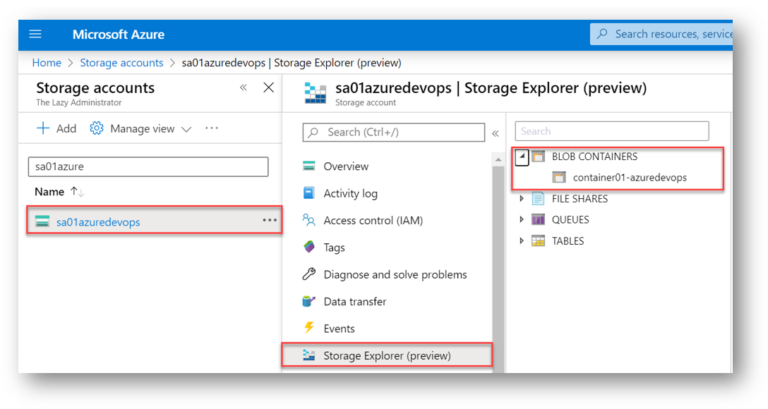Collapse the BLOB CONTAINERS tree node
The image size is (768, 409).
coord(522,157)
